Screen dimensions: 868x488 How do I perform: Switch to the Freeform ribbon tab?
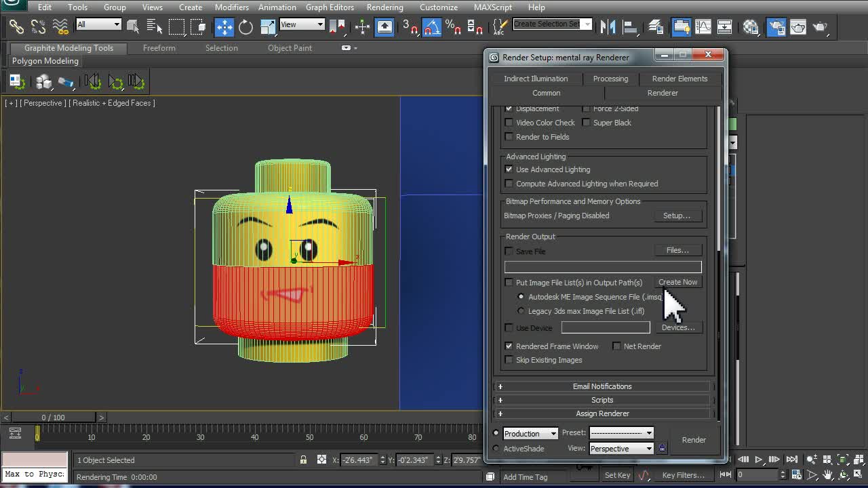point(159,48)
